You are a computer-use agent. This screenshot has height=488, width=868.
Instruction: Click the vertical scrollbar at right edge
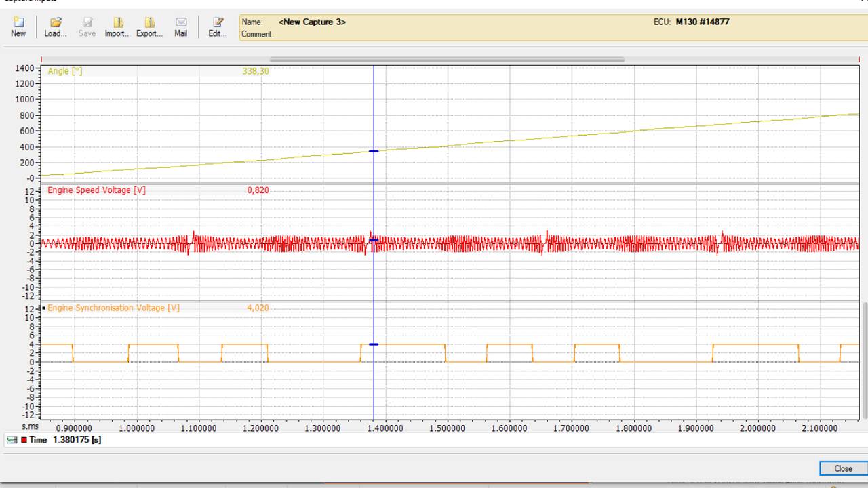click(864, 359)
